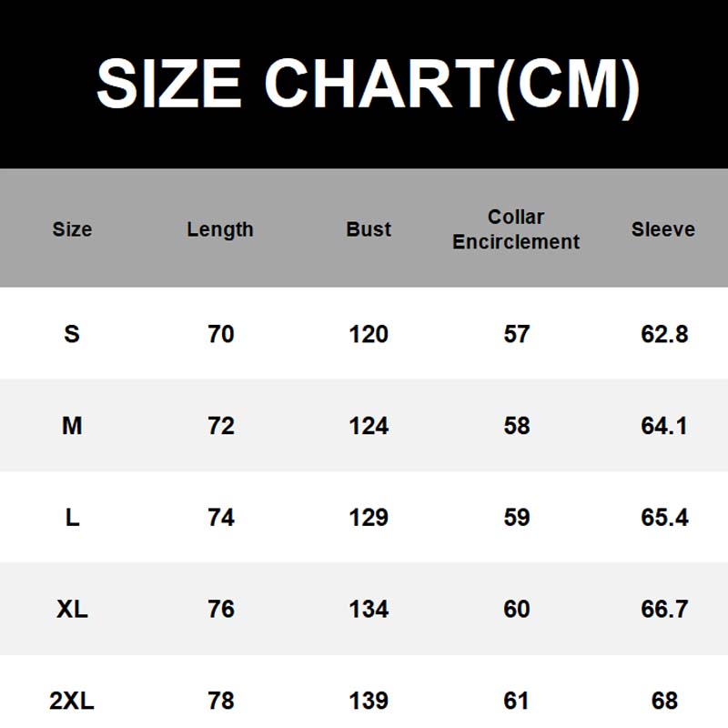Select the Size column header

(x=72, y=229)
